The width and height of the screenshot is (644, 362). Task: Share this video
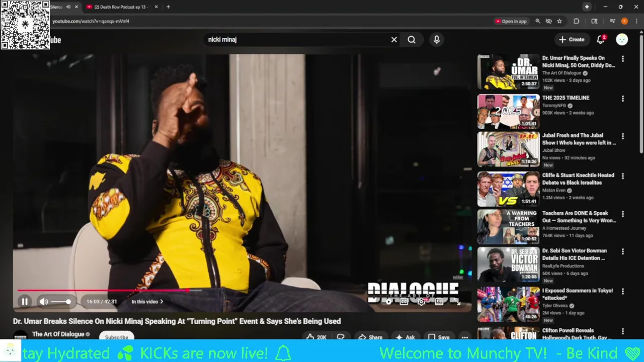pos(370,337)
